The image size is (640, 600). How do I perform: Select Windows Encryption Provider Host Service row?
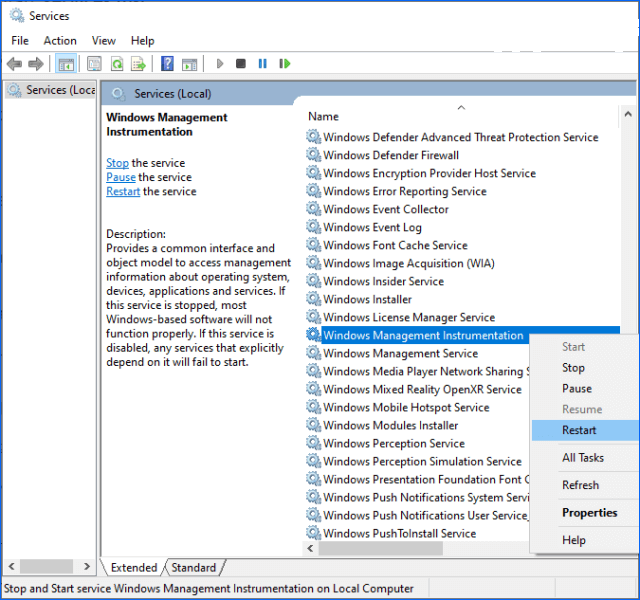(x=429, y=173)
